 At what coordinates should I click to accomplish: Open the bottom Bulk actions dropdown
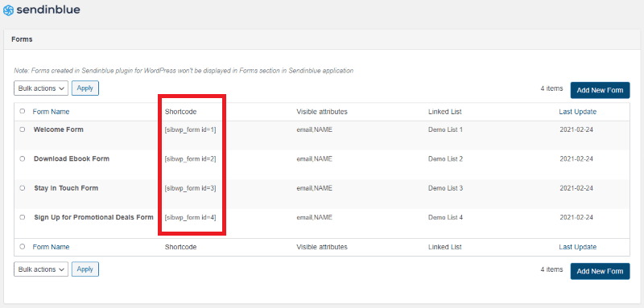click(41, 269)
